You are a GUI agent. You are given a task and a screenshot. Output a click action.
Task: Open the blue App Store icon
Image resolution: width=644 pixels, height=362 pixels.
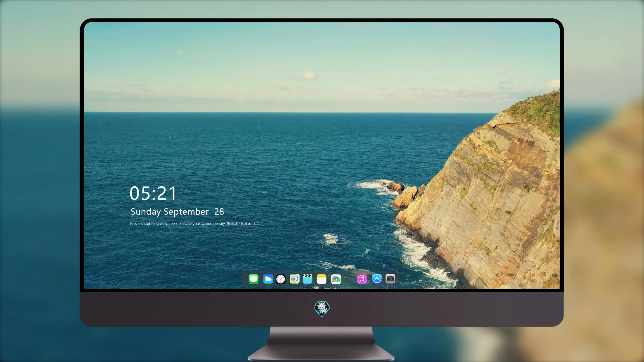[377, 279]
